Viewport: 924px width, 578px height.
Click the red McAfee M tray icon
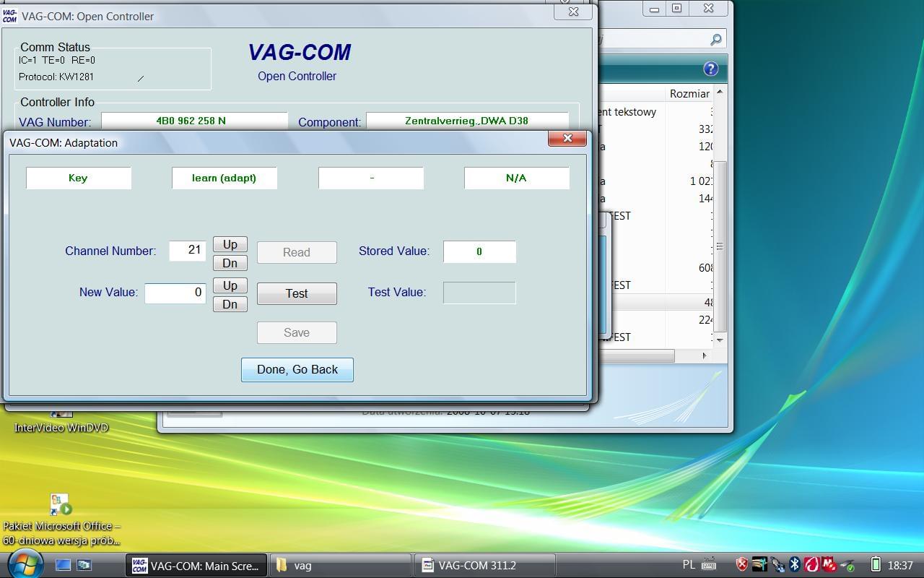pos(829,565)
